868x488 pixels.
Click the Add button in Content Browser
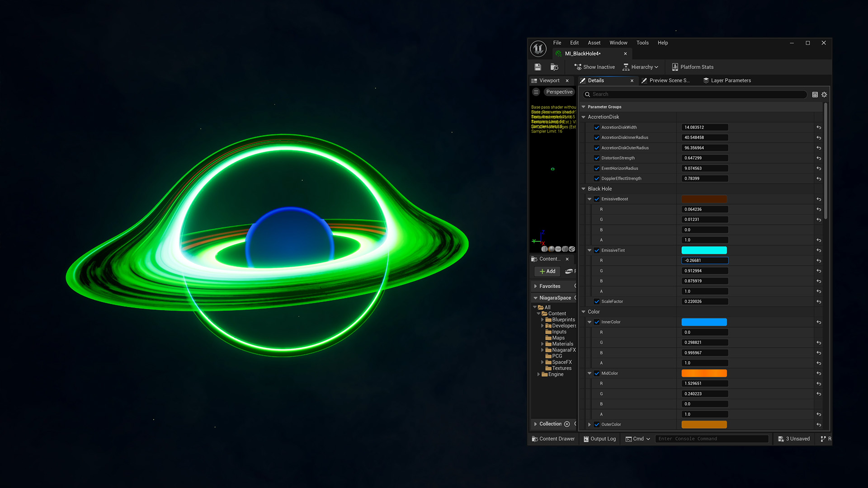tap(547, 271)
